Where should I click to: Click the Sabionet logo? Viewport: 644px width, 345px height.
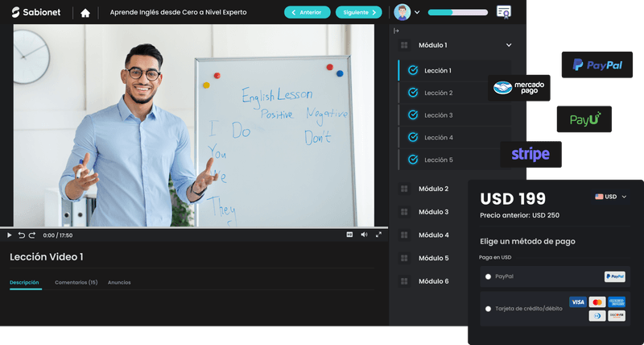pos(36,12)
